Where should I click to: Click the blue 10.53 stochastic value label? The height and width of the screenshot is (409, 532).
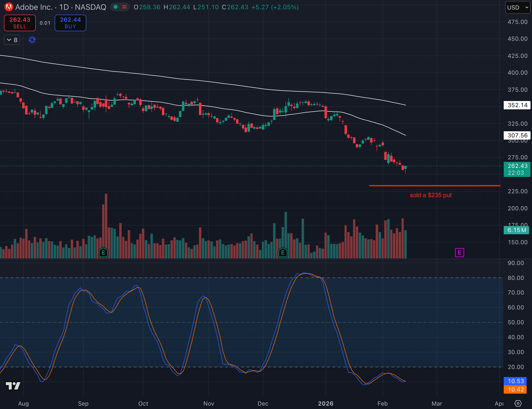[516, 381]
